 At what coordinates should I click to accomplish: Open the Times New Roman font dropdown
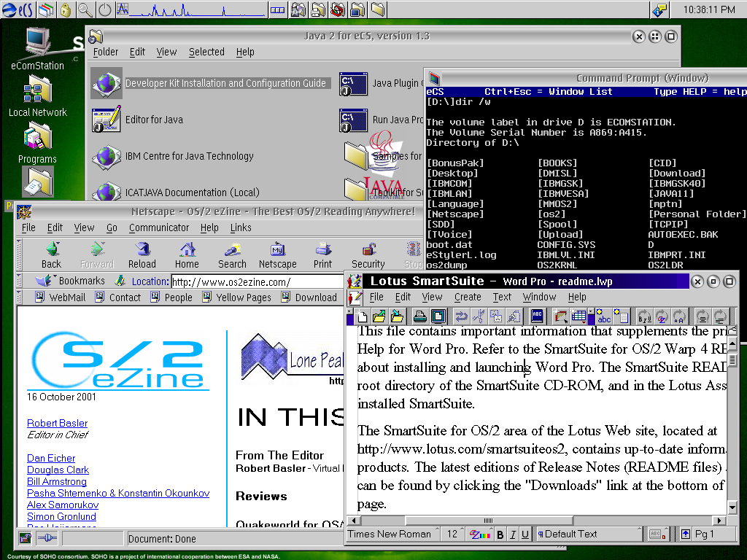click(x=393, y=534)
